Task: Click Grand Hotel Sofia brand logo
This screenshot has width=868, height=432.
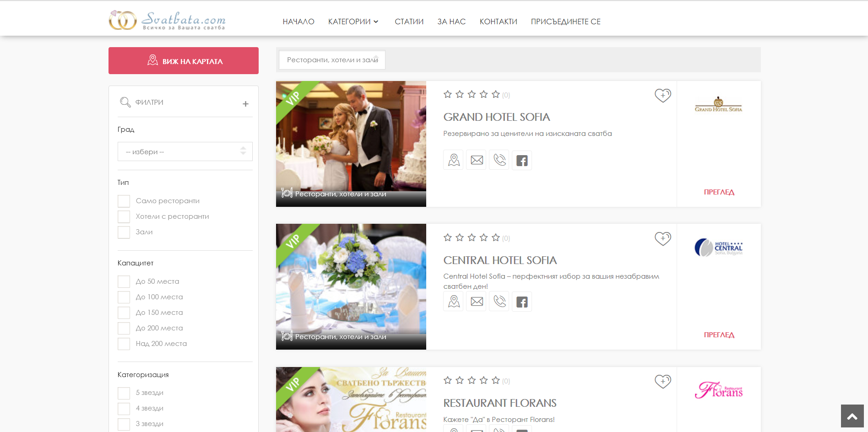Action: pos(718,104)
